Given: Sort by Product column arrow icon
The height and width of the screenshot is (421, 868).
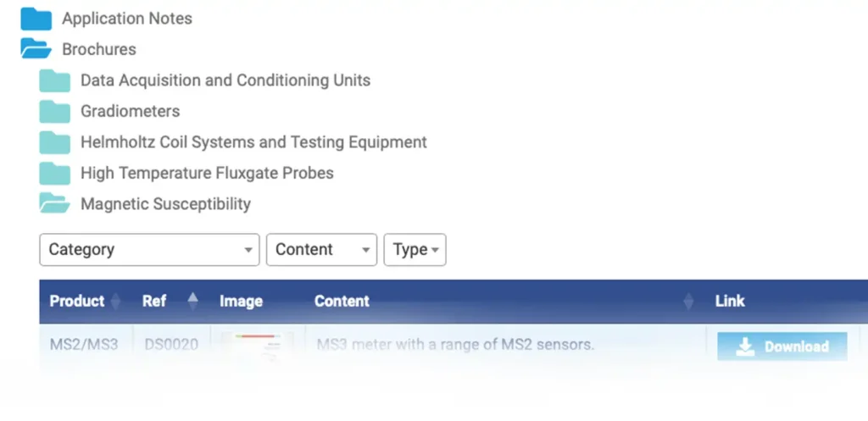Looking at the screenshot, I should [115, 302].
